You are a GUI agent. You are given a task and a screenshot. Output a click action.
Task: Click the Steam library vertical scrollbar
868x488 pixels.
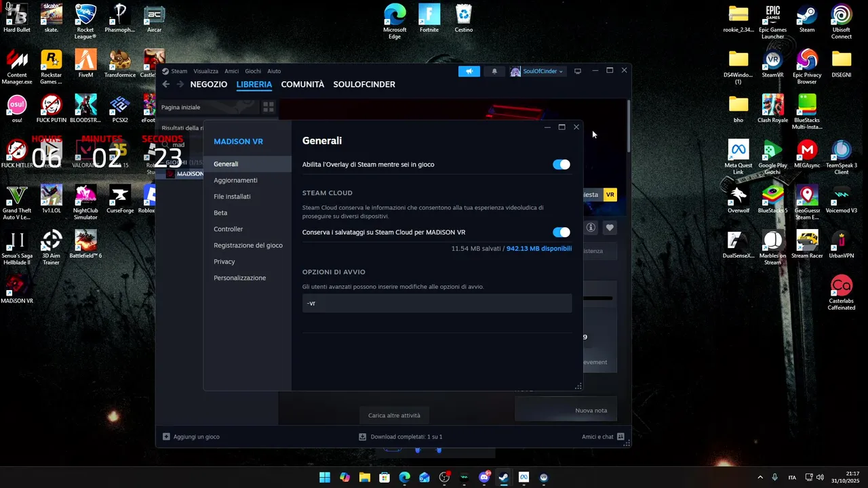[629, 125]
